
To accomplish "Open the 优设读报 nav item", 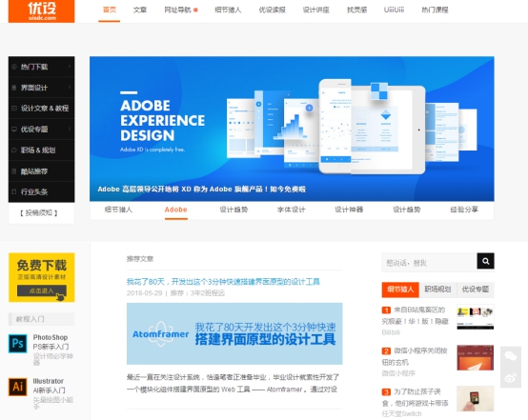I will pos(272,10).
